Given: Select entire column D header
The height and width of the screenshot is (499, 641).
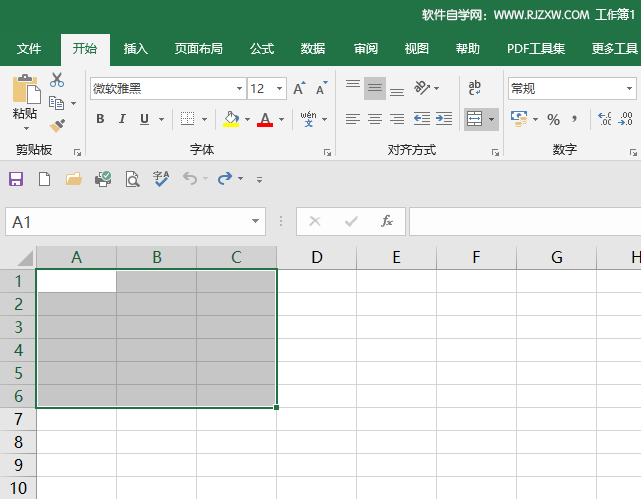Looking at the screenshot, I should 316,257.
